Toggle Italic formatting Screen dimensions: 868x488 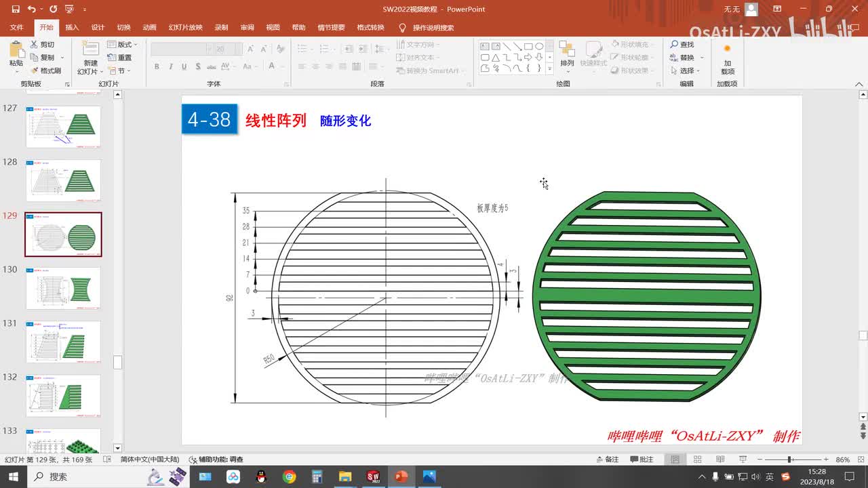(x=170, y=66)
